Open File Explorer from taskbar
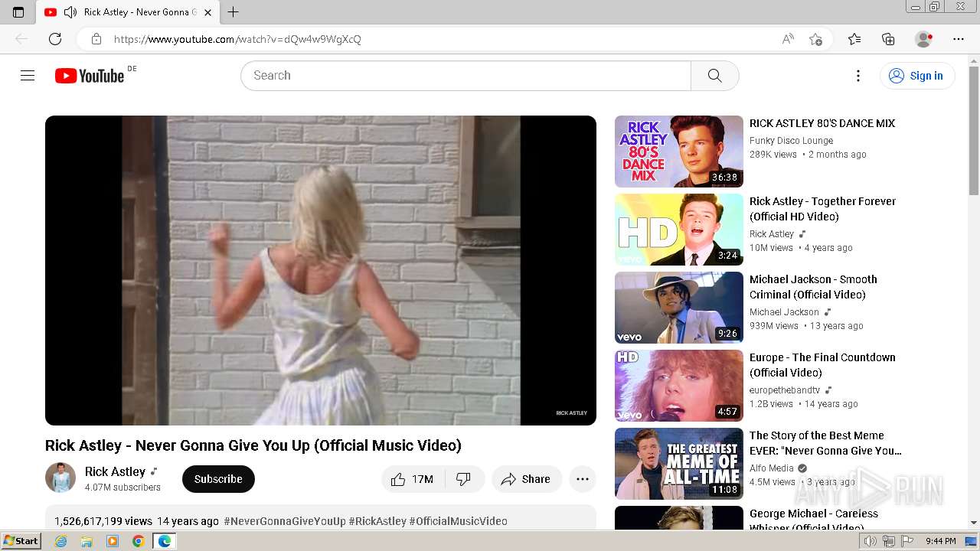This screenshot has width=980, height=551. click(87, 541)
